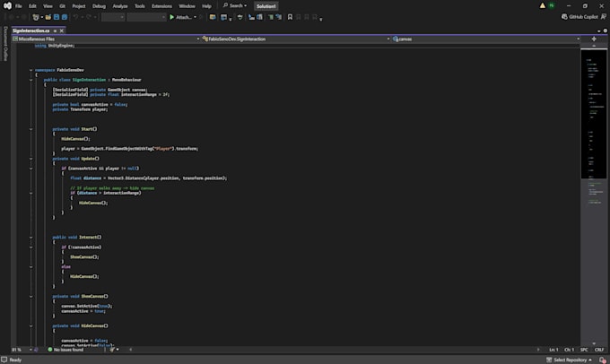Open the FabioSenoDev.SignInteraction type dropdown

296,39
